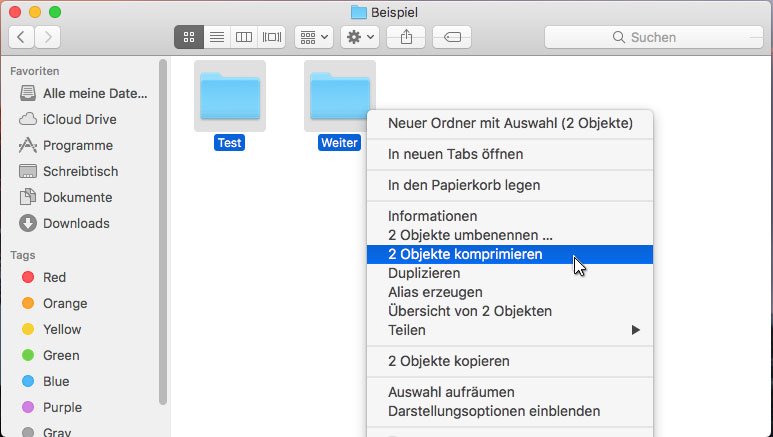Go forward with the right arrow button
Screen dimensions: 773x437
[x=48, y=37]
